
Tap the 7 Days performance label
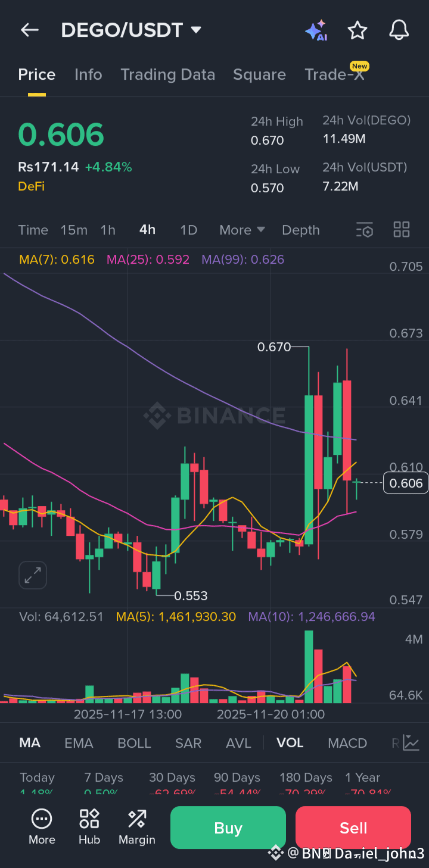(x=104, y=778)
